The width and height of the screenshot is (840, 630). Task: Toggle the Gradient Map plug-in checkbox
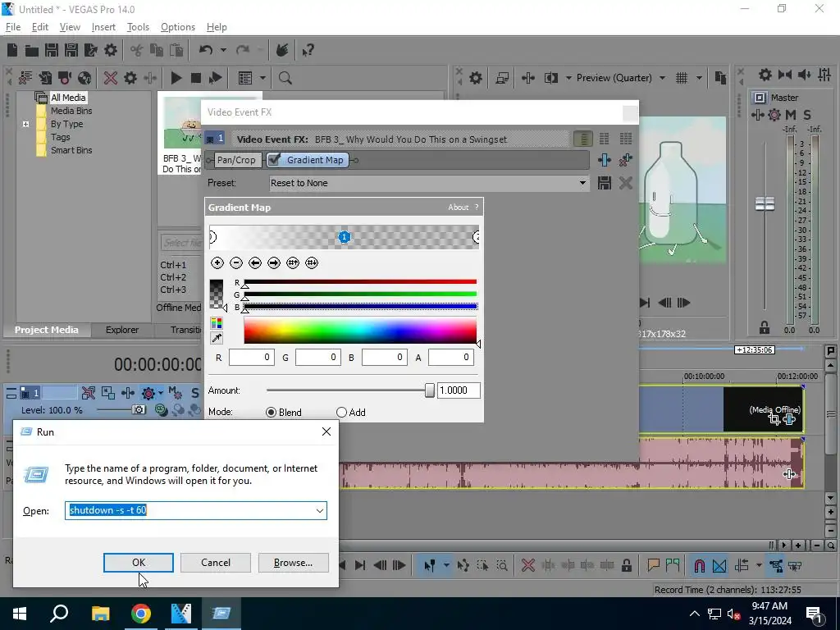(274, 159)
